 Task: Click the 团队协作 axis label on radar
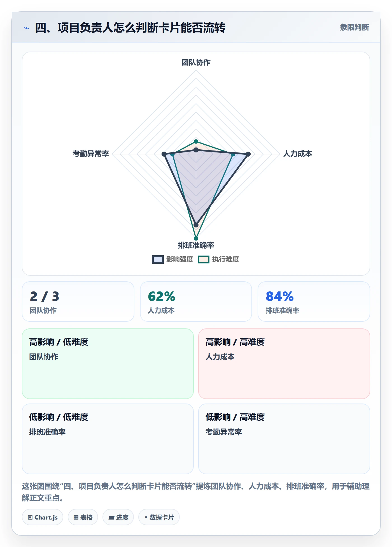pos(196,62)
